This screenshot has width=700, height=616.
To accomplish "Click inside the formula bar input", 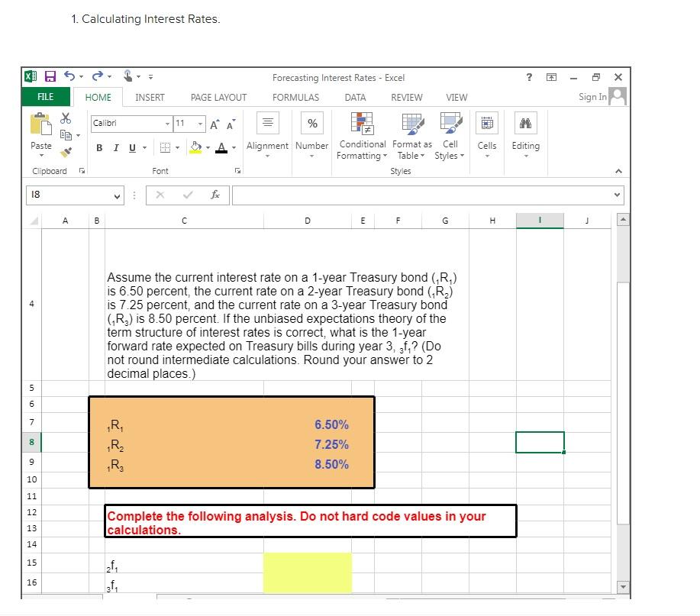I will click(x=422, y=195).
